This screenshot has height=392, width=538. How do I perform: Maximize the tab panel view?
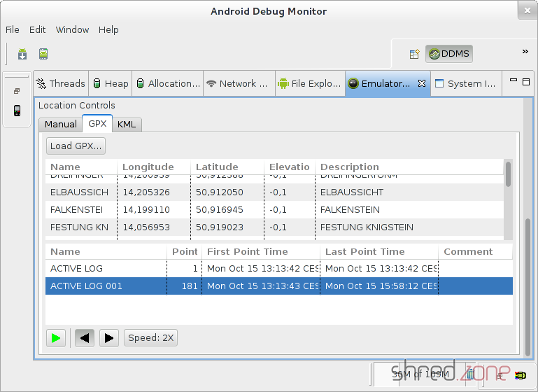[x=525, y=81]
